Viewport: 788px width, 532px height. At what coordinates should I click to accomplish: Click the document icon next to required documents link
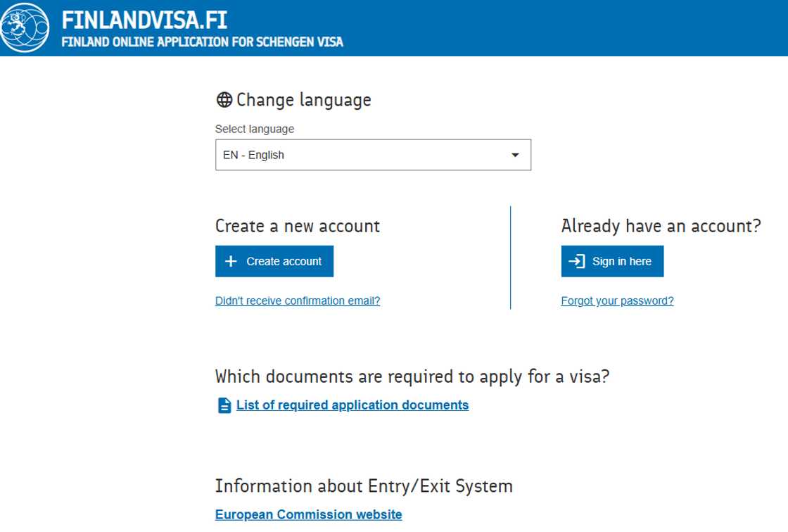[223, 405]
